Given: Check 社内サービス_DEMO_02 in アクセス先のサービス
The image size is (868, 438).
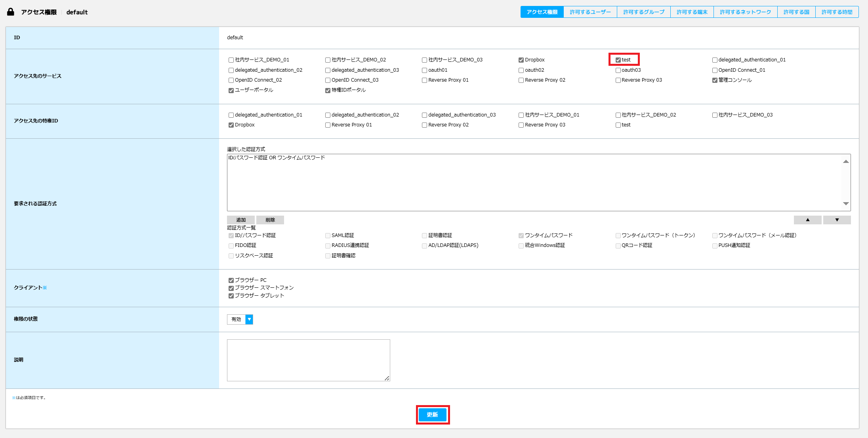Looking at the screenshot, I should pyautogui.click(x=328, y=60).
